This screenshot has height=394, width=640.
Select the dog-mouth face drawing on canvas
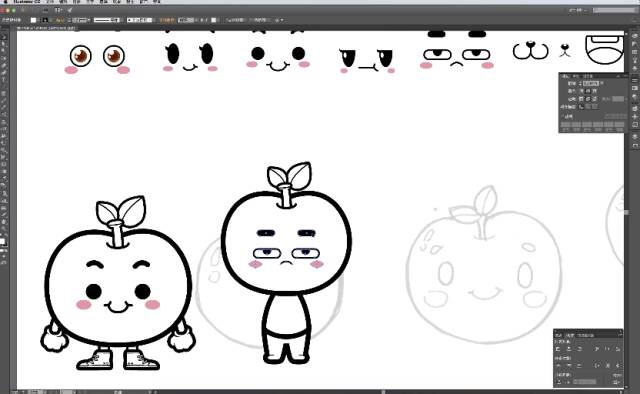(x=531, y=50)
